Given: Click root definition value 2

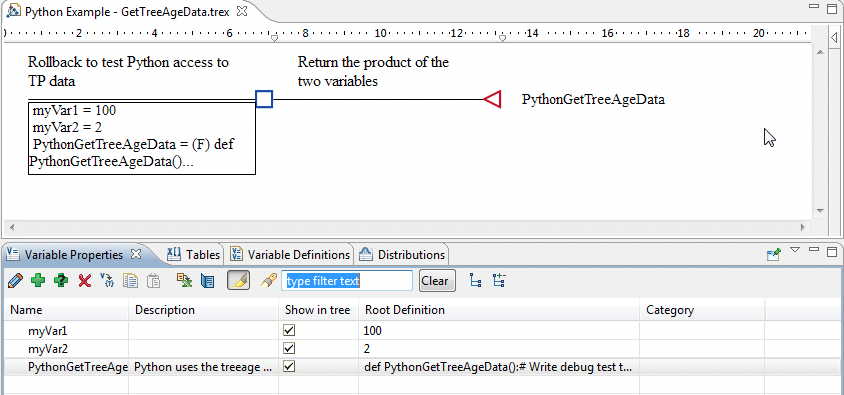Looking at the screenshot, I should pos(367,349).
